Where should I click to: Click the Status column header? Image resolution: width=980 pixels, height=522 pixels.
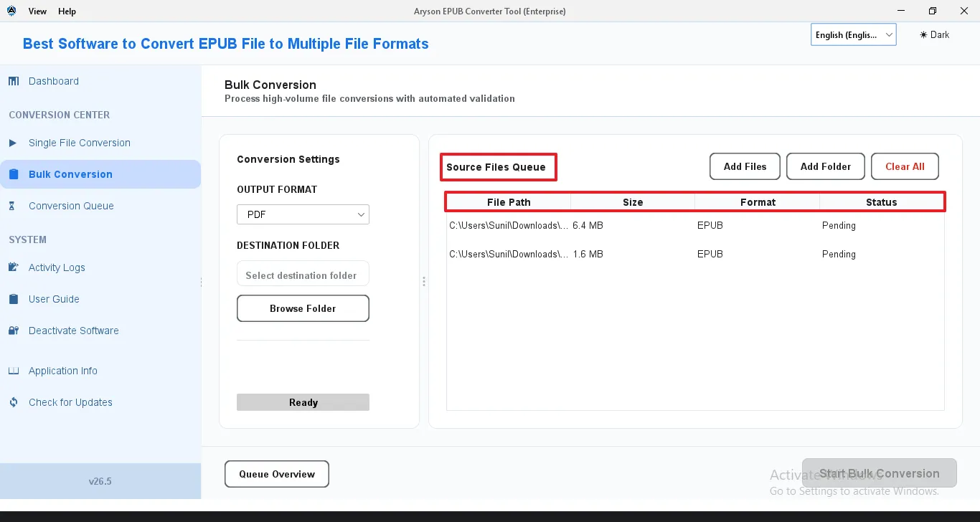click(882, 202)
